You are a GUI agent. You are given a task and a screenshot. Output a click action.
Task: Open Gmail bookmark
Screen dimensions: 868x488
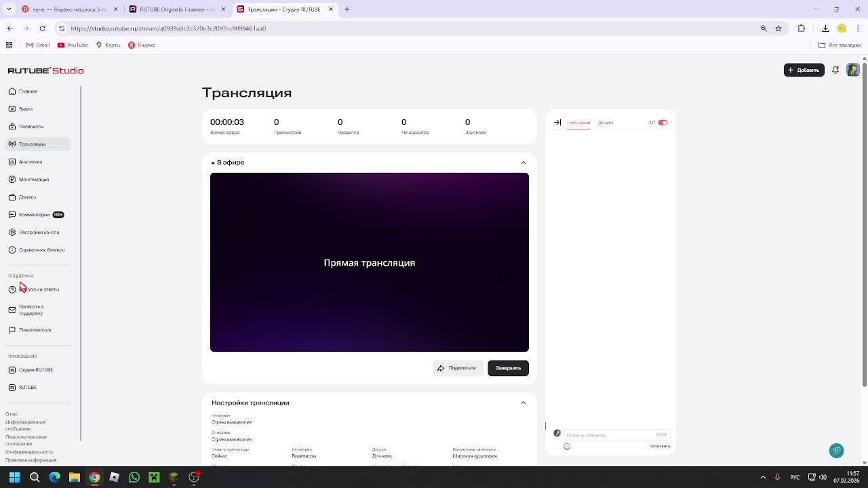pos(38,45)
